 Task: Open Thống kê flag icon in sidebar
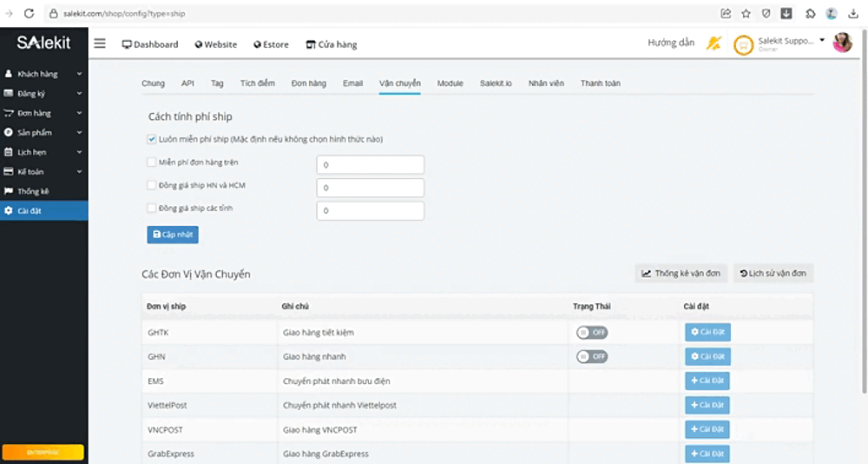(x=9, y=190)
